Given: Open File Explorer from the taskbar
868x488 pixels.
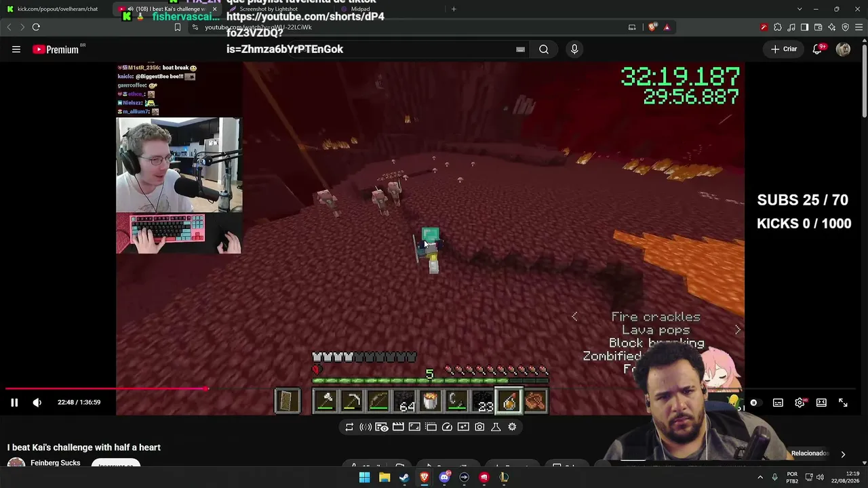Looking at the screenshot, I should [x=384, y=477].
